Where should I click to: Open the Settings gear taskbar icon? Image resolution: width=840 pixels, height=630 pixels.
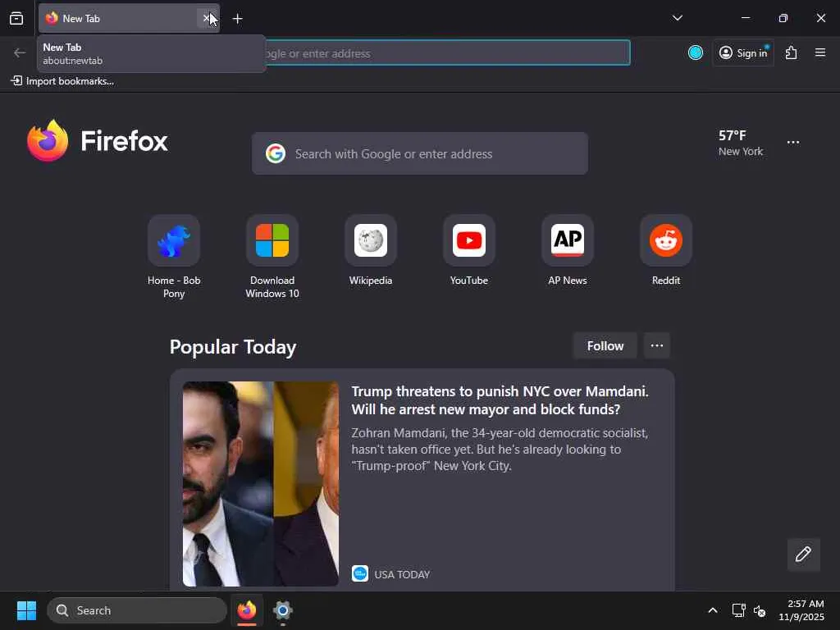click(x=283, y=610)
